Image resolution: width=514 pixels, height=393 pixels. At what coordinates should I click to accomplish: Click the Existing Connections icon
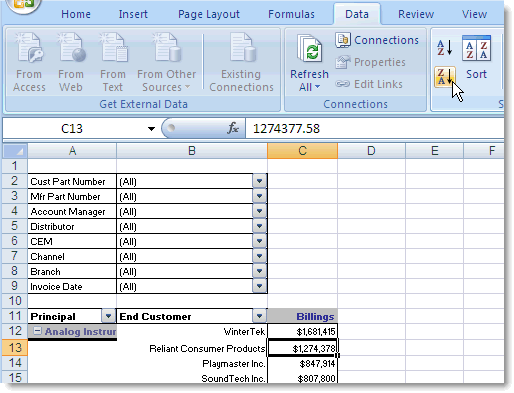click(x=241, y=62)
